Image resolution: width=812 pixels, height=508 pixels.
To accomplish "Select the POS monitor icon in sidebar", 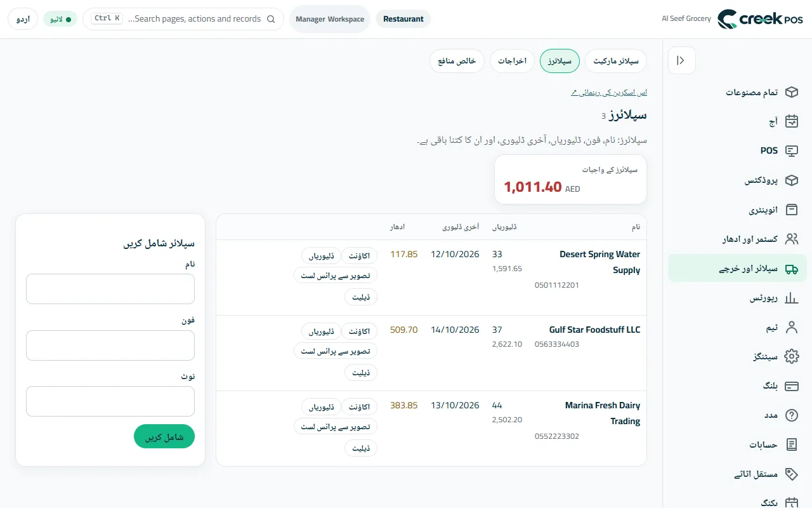I will click(791, 151).
